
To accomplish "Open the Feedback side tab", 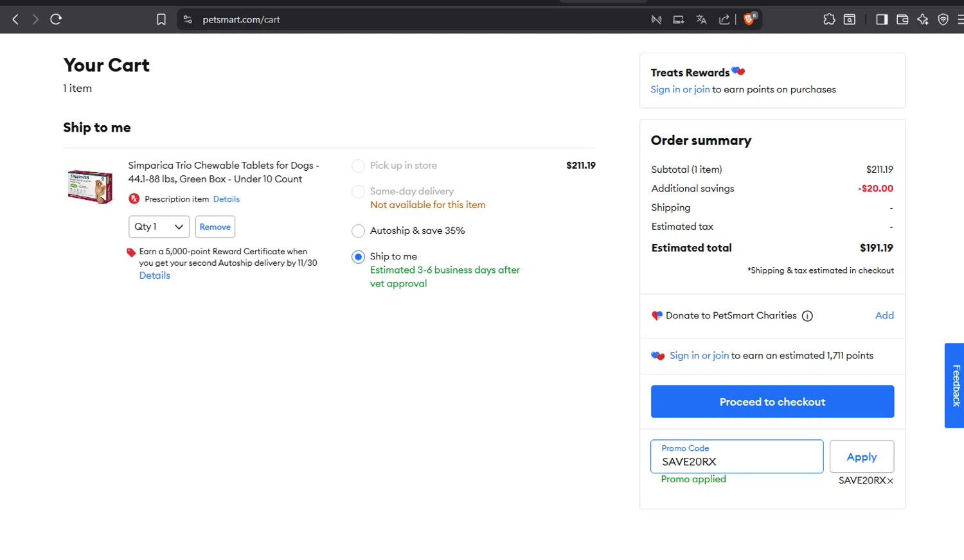I will tap(955, 385).
